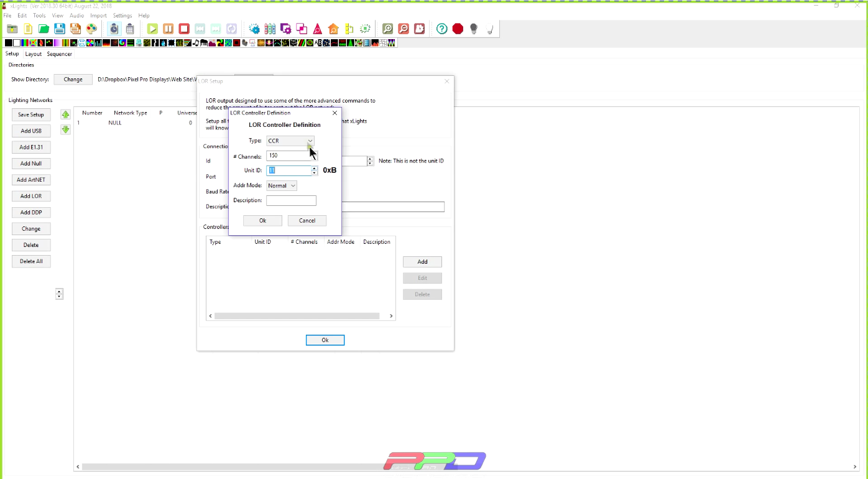Screen dimensions: 868x479
Task: Move network up with green up arrow
Action: pyautogui.click(x=65, y=114)
